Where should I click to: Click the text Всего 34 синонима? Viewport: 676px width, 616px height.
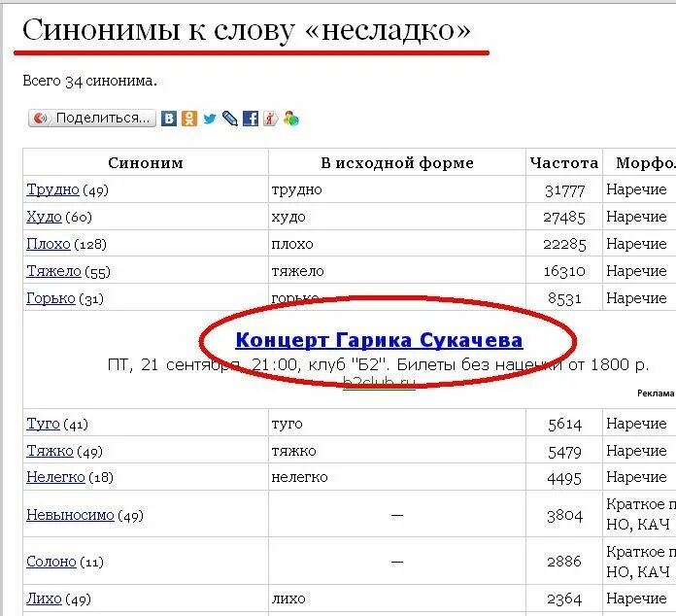pos(89,81)
